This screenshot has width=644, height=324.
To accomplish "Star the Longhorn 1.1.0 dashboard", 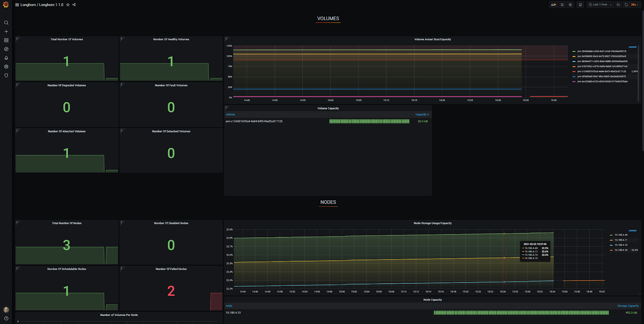I will pos(68,5).
